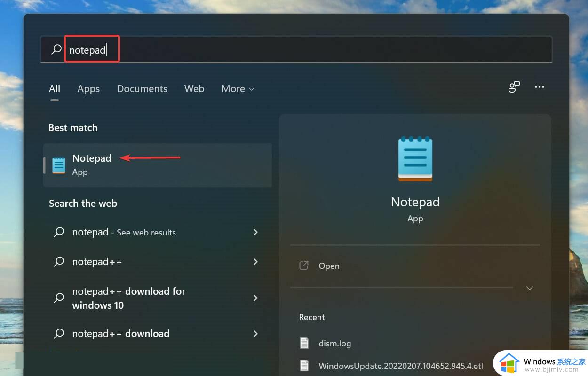The image size is (588, 376).
Task: Click the search text field containing notepad
Action: pyautogui.click(x=296, y=49)
